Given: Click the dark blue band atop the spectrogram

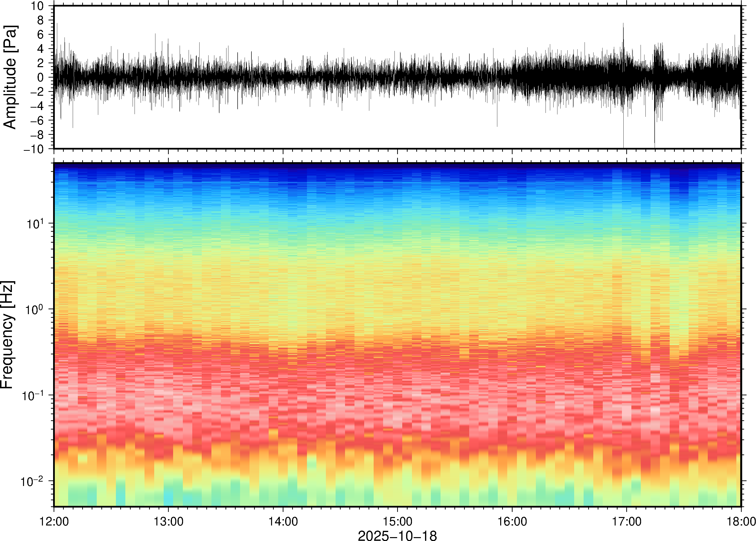Looking at the screenshot, I should 397,166.
